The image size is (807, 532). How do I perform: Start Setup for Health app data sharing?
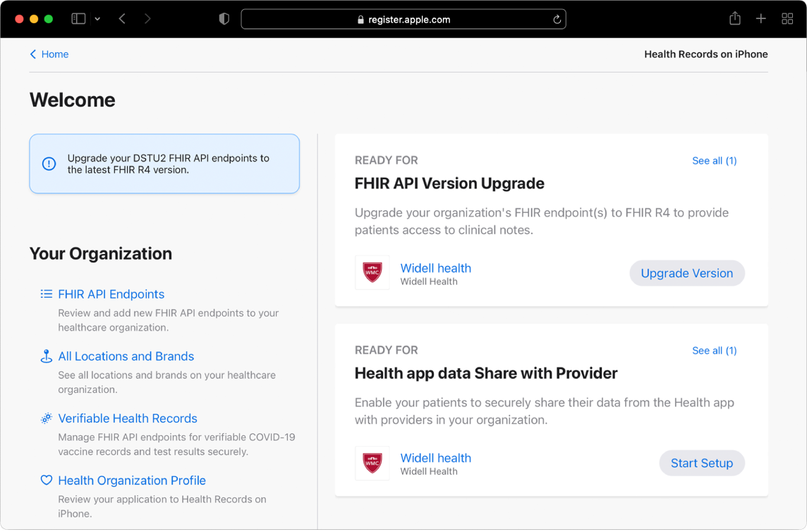pos(702,463)
